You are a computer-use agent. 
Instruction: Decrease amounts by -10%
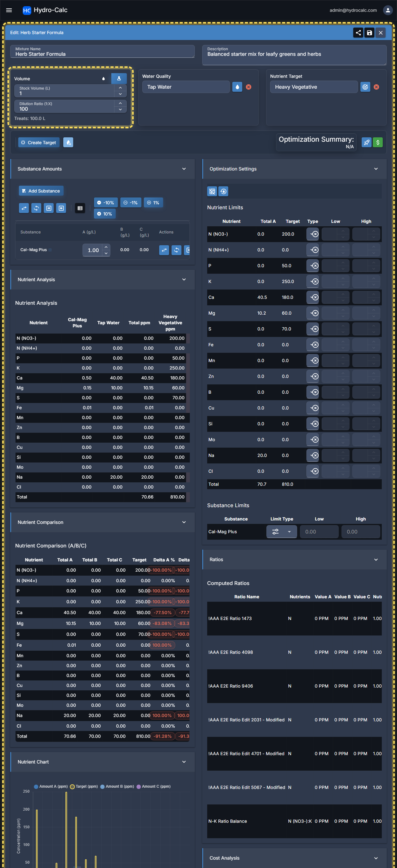coord(106,202)
